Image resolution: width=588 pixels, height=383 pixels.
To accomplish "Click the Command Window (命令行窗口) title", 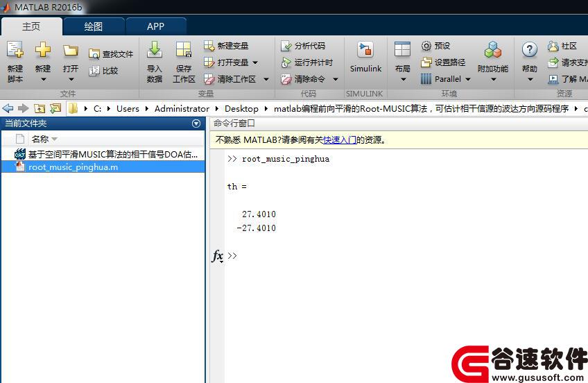I will (x=234, y=124).
